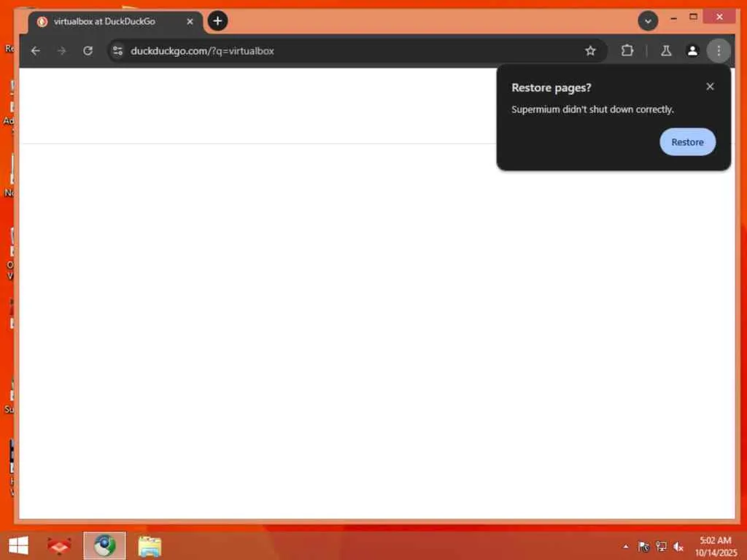Open the red app pinned on taskbar
The image size is (747, 560).
(59, 545)
